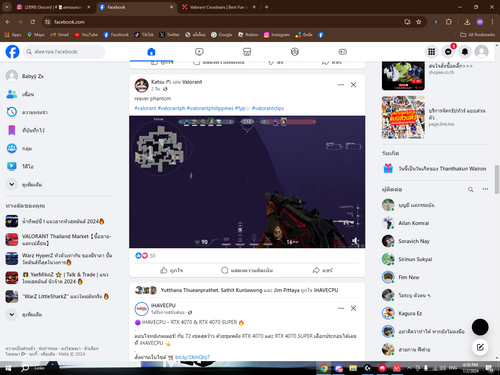Open YaeMikoZ Talk & Trade shortcut

(59, 278)
